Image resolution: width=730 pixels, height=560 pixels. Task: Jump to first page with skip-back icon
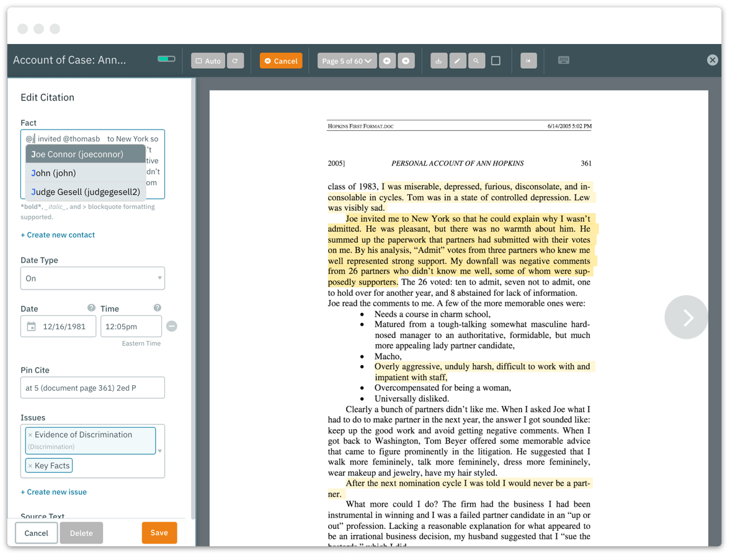point(528,60)
